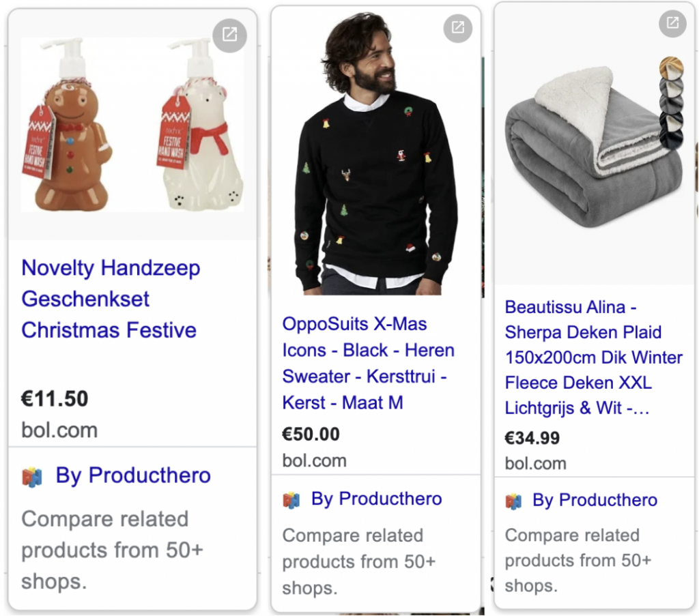Click Producthero logo under OppoSuits sweater
The height and width of the screenshot is (616, 699).
pyautogui.click(x=291, y=500)
